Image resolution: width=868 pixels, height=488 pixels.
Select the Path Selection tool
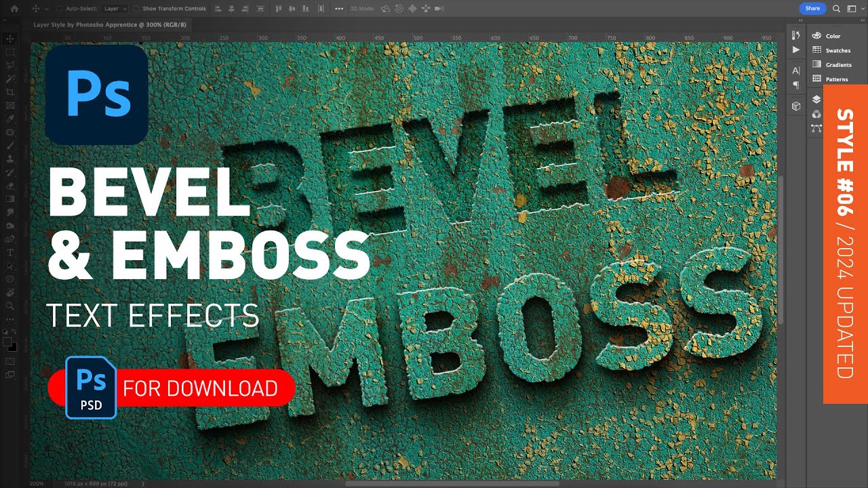(10, 265)
